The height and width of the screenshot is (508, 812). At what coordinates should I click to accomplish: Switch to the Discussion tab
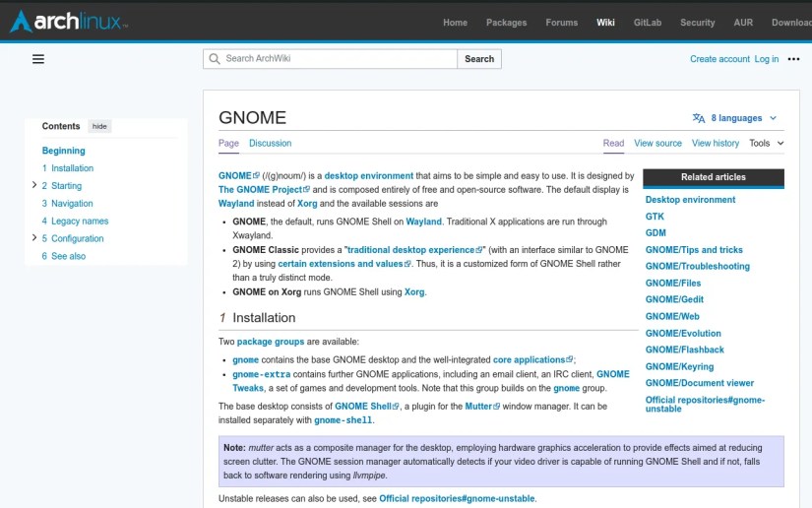tap(271, 143)
